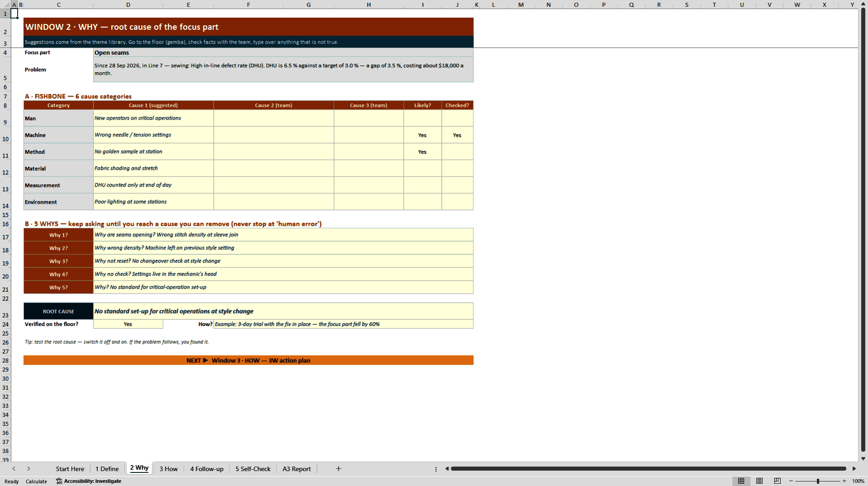Viewport: 868px width, 486px height.
Task: Select the root cause text cell
Action: tap(283, 311)
